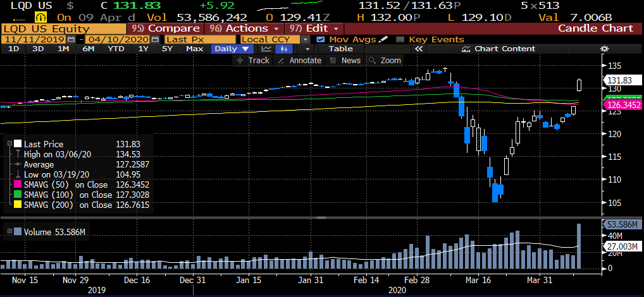644x297 pixels.
Task: Click the Low on 03/19/20 legend row
Action: [x=82, y=174]
